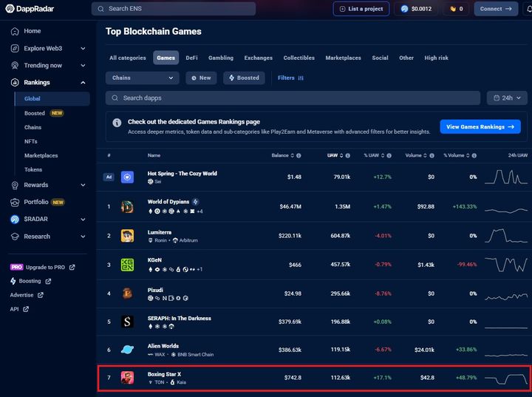Click the Search ENS field
Image resolution: width=532 pixels, height=397 pixels.
(x=174, y=9)
